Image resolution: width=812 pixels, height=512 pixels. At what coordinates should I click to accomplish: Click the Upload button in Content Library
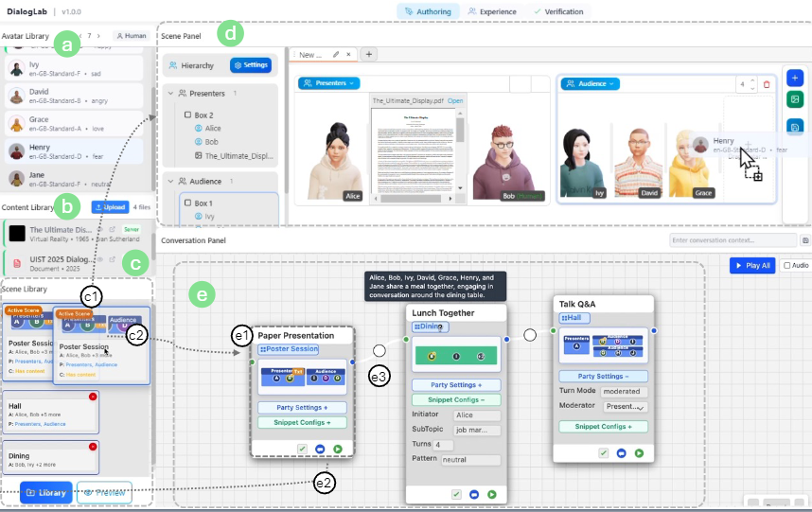(110, 206)
